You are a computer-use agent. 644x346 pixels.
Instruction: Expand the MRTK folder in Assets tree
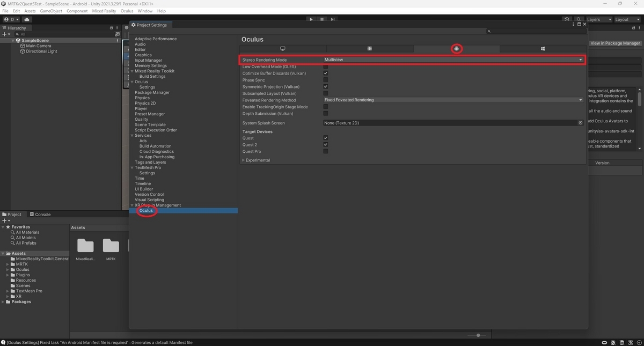tap(8, 264)
